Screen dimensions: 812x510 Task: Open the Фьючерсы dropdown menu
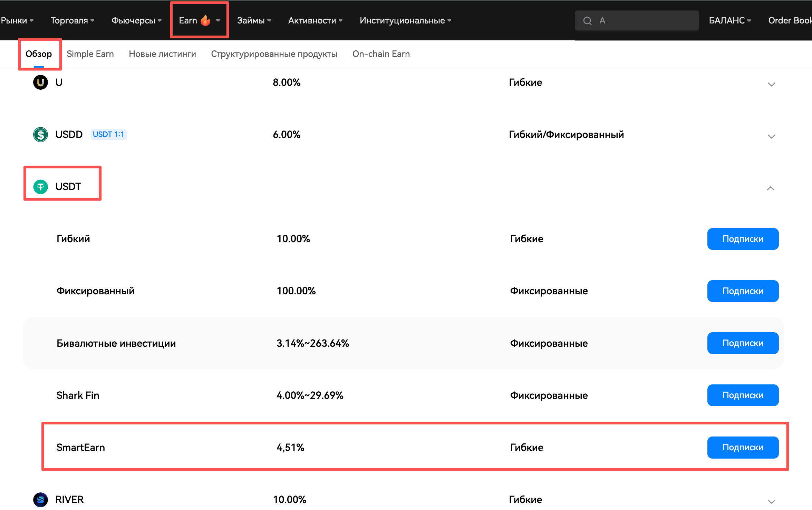[x=136, y=20]
